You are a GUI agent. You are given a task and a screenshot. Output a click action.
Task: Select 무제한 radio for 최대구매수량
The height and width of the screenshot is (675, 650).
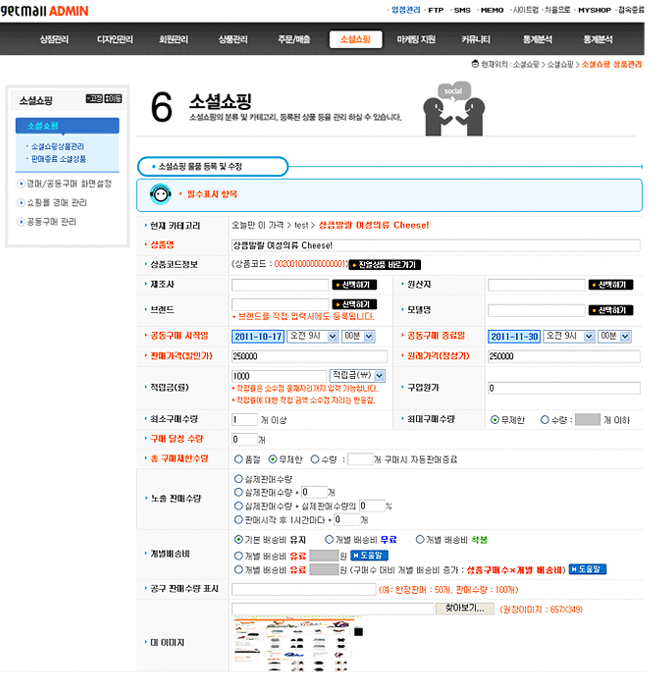[x=495, y=420]
